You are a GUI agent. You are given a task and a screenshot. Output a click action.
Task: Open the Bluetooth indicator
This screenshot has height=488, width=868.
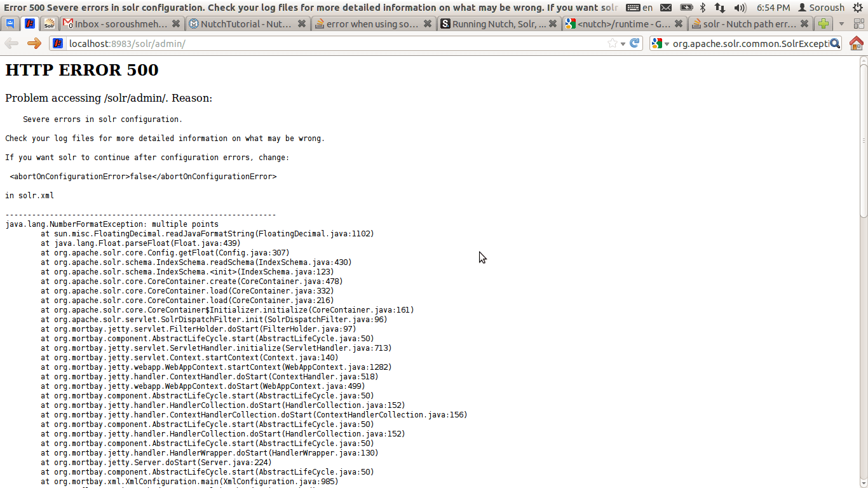coord(703,8)
